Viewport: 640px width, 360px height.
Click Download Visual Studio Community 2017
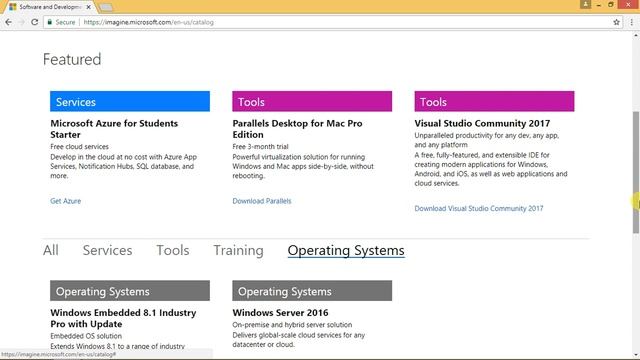click(x=479, y=208)
